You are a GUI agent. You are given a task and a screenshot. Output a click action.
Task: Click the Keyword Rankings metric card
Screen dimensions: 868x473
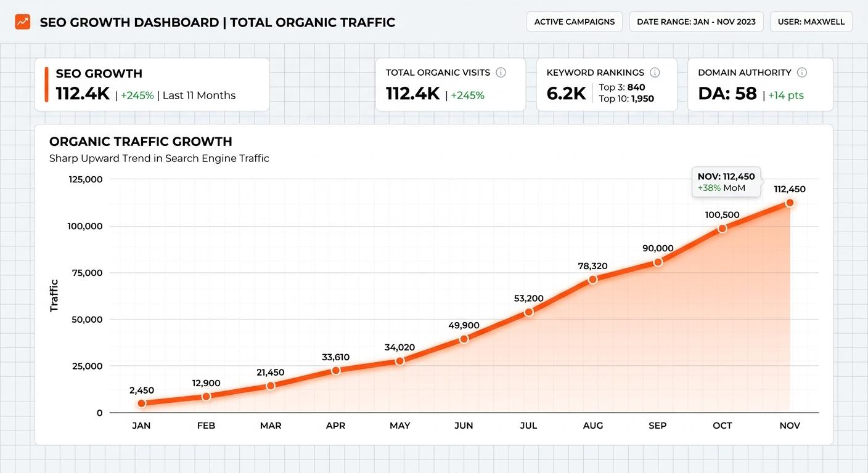[607, 84]
